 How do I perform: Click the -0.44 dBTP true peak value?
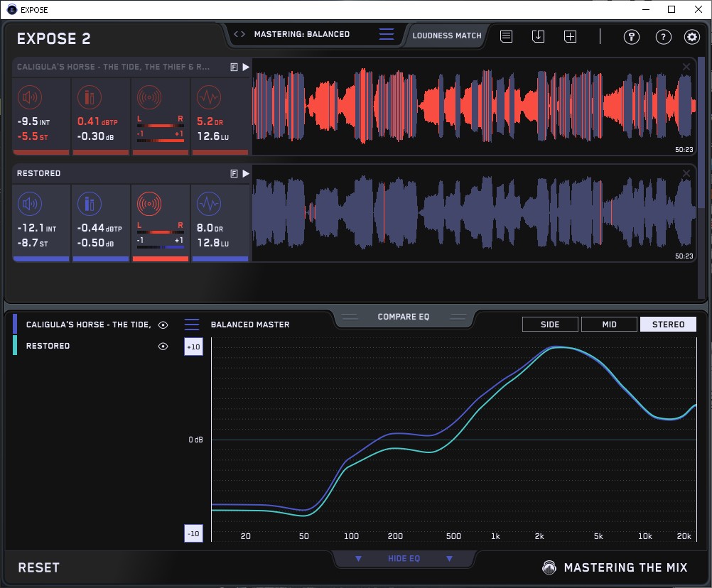pyautogui.click(x=99, y=228)
